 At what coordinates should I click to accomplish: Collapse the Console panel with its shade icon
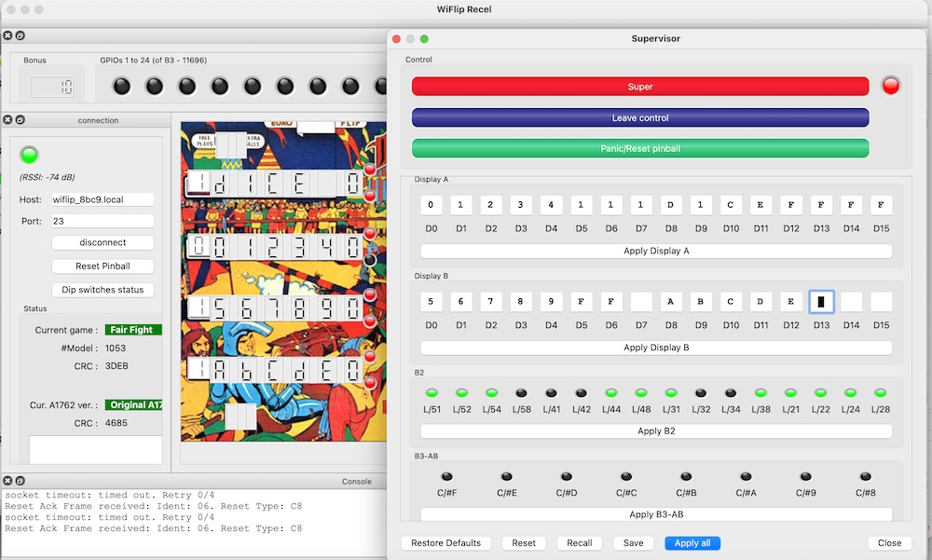click(x=20, y=481)
